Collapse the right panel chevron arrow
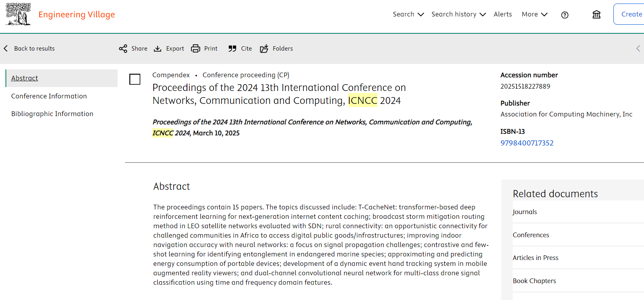 pyautogui.click(x=638, y=49)
